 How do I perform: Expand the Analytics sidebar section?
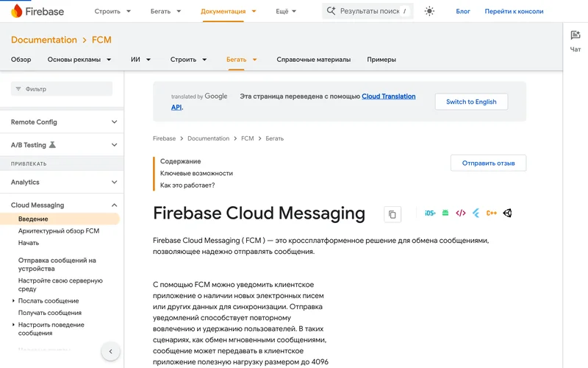115,182
